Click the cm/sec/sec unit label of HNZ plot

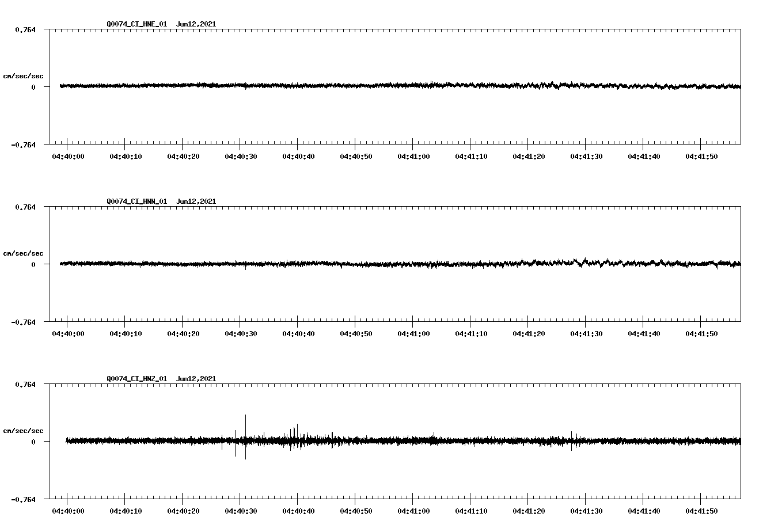[x=23, y=431]
